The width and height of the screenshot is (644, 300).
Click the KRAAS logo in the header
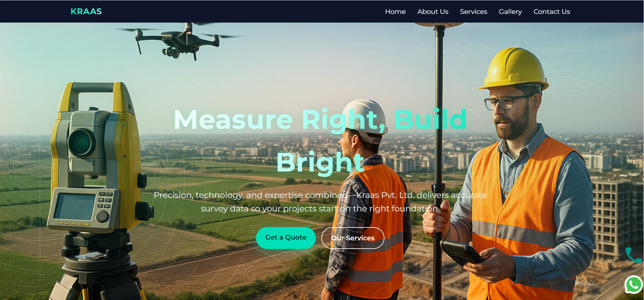86,11
